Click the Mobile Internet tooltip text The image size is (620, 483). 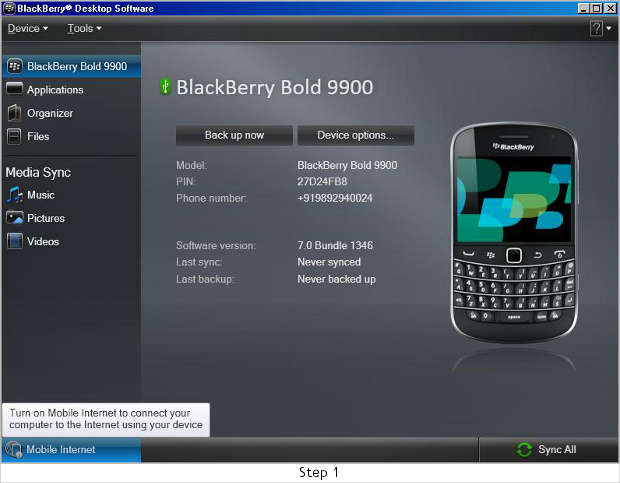pyautogui.click(x=106, y=419)
